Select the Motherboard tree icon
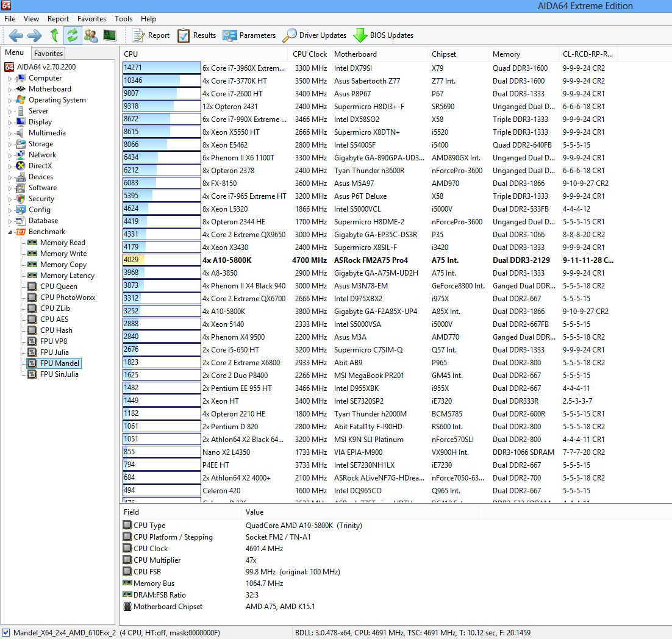The image size is (672, 639). [x=20, y=88]
